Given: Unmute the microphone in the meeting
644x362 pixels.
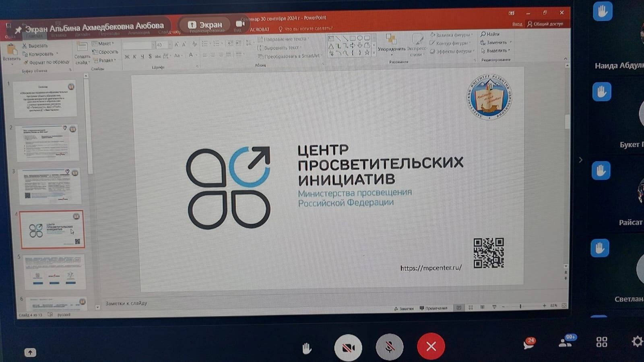Looking at the screenshot, I should [x=389, y=346].
